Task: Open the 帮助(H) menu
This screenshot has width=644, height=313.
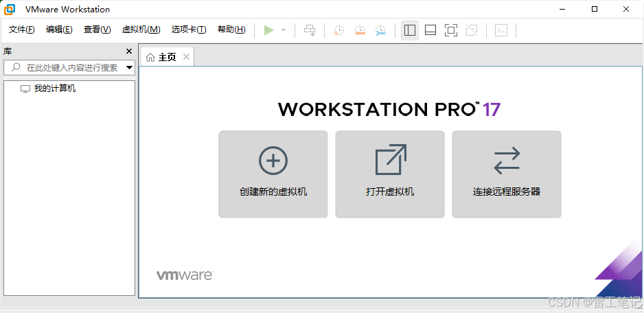Action: [231, 30]
